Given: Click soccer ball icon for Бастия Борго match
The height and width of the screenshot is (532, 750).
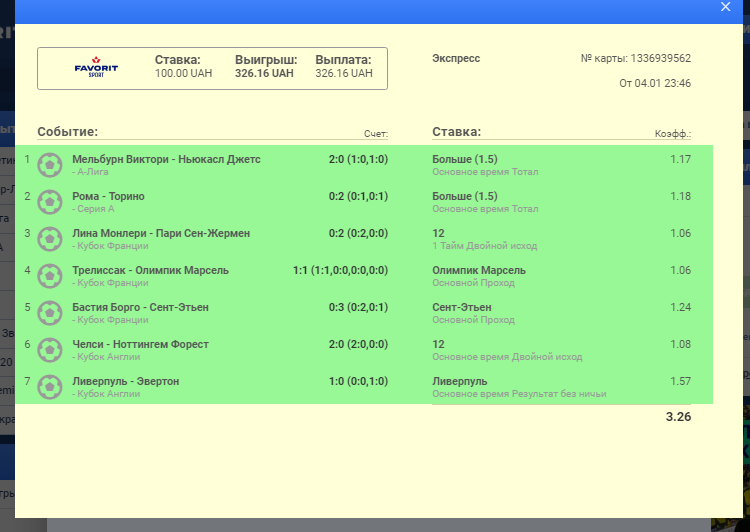Looking at the screenshot, I should [x=50, y=313].
